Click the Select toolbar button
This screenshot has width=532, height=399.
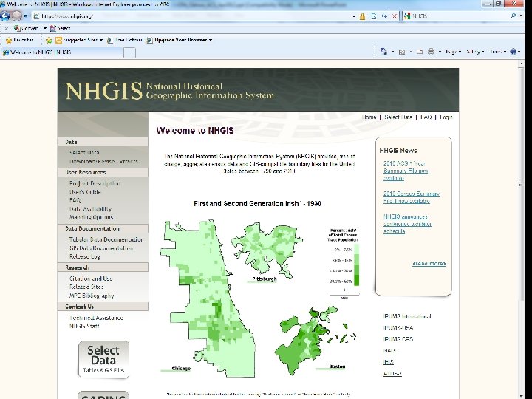pos(61,29)
